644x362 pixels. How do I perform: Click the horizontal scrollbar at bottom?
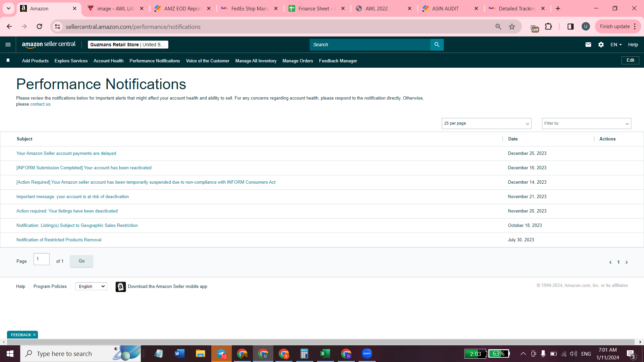pos(320,342)
